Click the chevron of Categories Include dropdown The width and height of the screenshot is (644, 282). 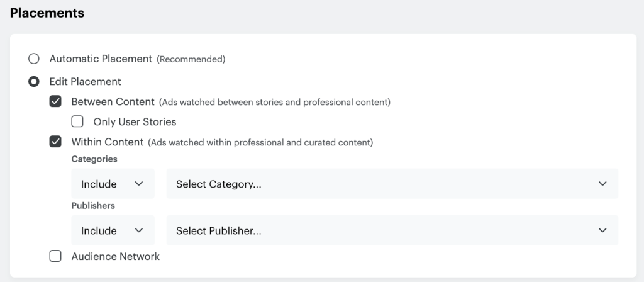click(139, 184)
